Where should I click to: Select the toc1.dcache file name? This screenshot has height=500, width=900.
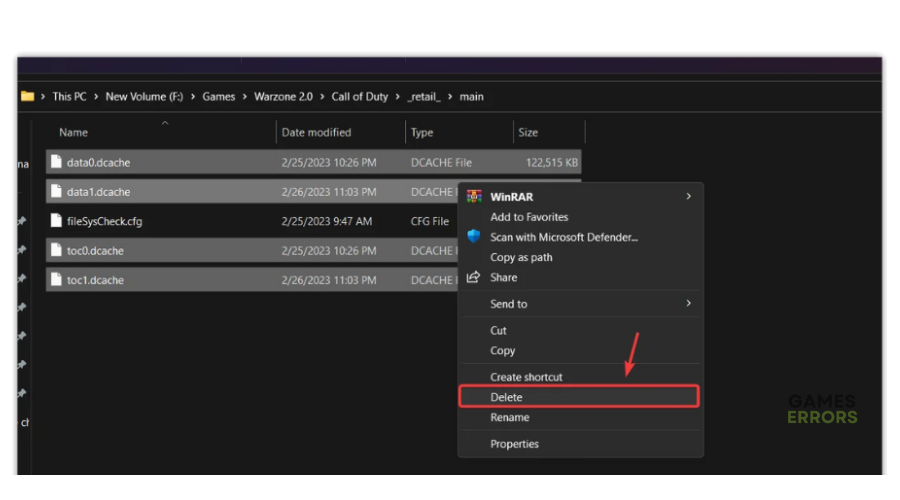(x=95, y=280)
